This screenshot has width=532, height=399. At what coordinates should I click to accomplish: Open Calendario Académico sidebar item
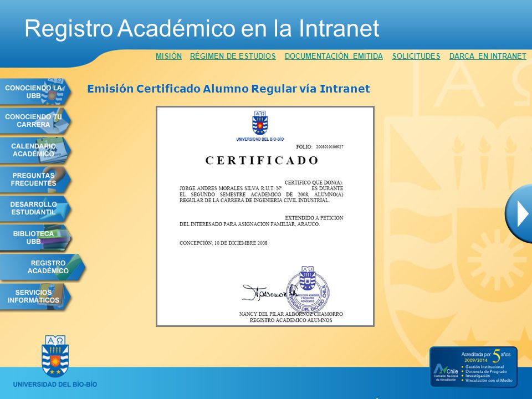[35, 150]
